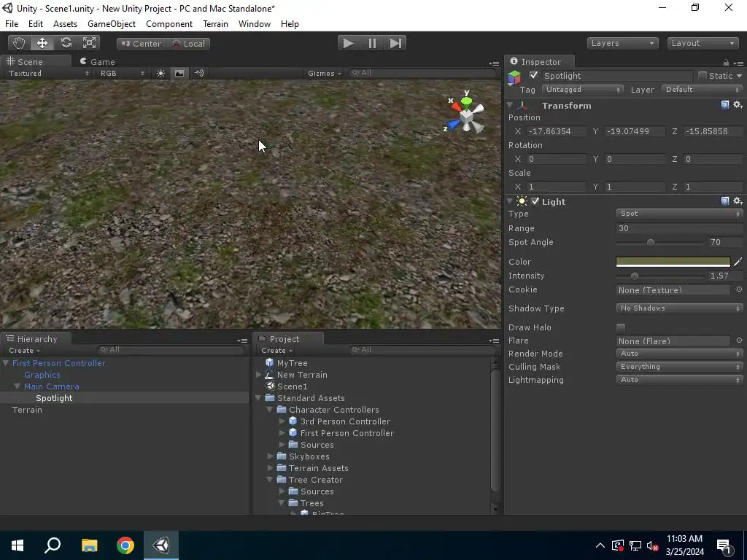This screenshot has width=747, height=560.
Task: Open File Explorer from the taskbar
Action: (x=89, y=545)
